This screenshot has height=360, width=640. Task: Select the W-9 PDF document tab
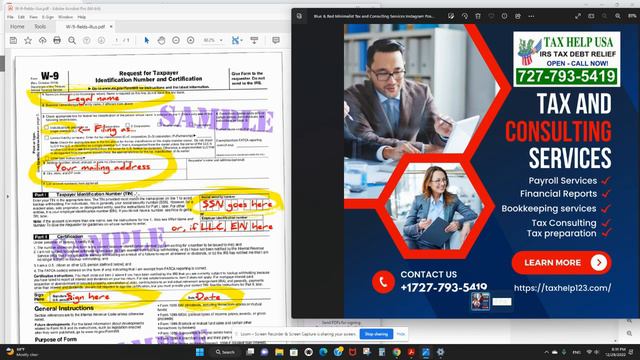(x=85, y=27)
